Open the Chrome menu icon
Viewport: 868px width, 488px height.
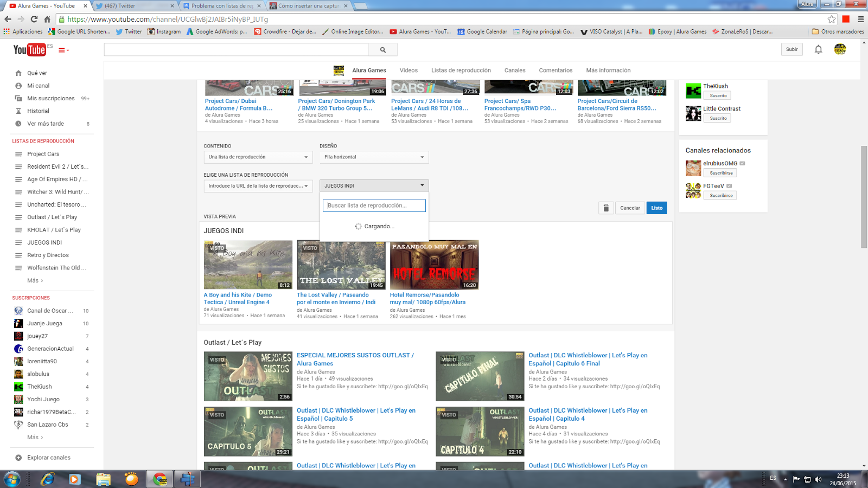pyautogui.click(x=860, y=19)
